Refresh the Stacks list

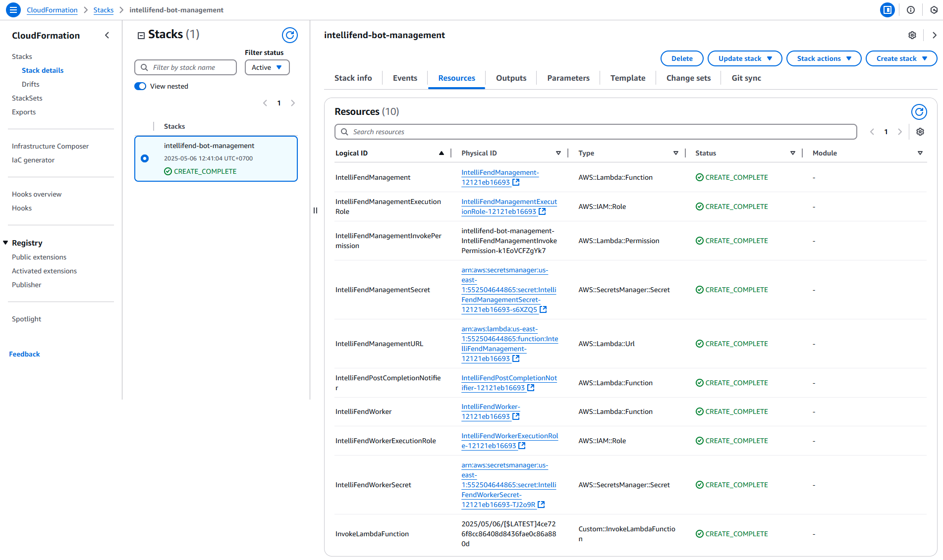[289, 35]
